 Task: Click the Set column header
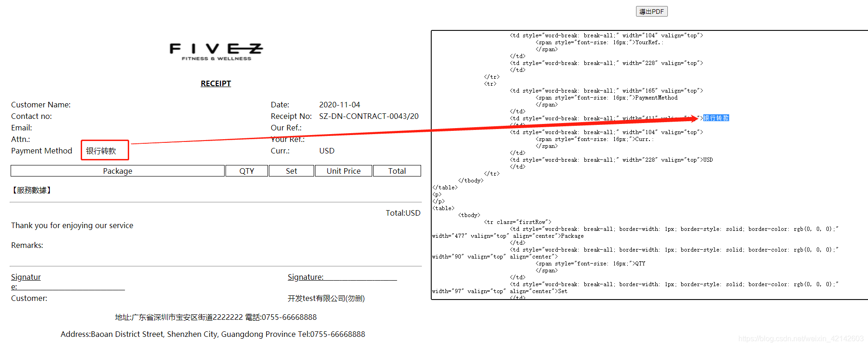pos(291,171)
